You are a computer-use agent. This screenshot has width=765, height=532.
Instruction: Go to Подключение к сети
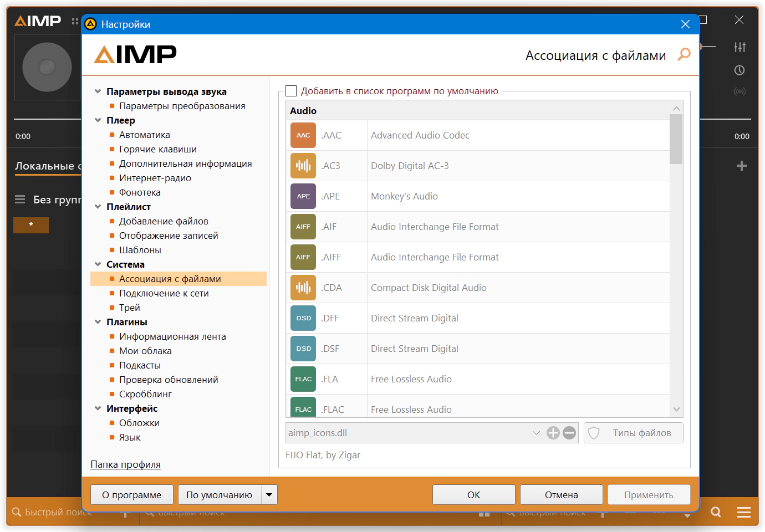click(x=164, y=293)
